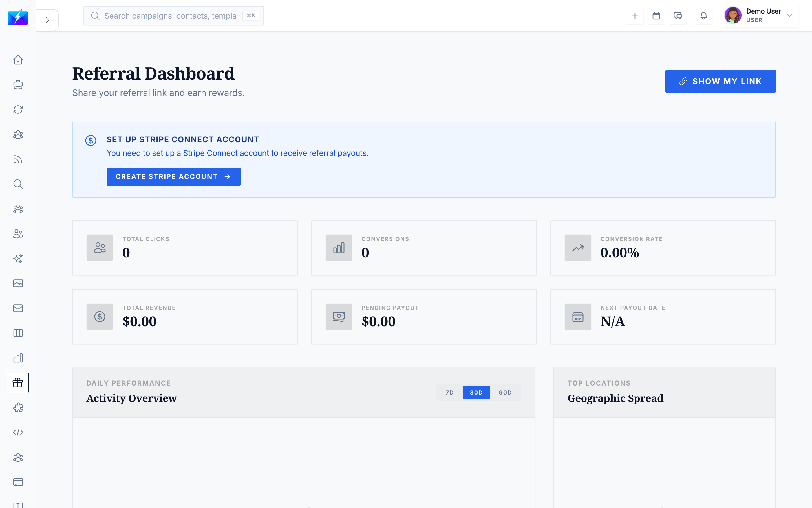Screen dimensions: 812x508
Task: Open the chat messages icon in the header
Action: pyautogui.click(x=678, y=16)
